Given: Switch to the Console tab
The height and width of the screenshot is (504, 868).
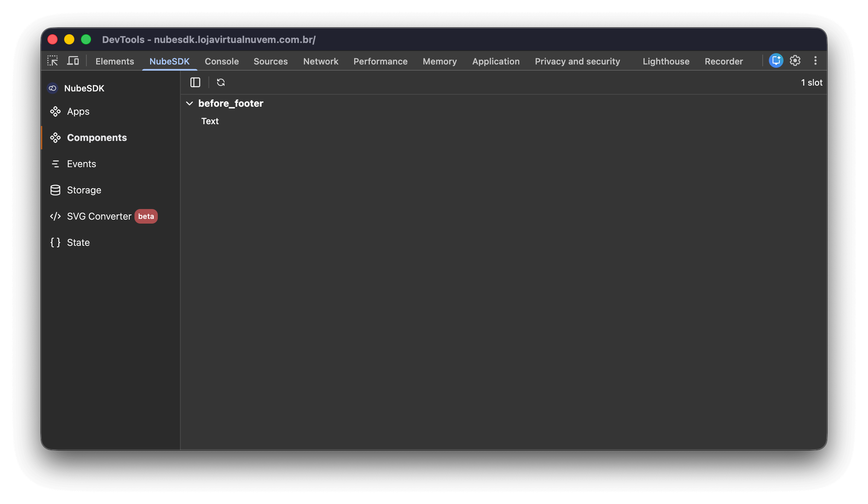Looking at the screenshot, I should (222, 61).
